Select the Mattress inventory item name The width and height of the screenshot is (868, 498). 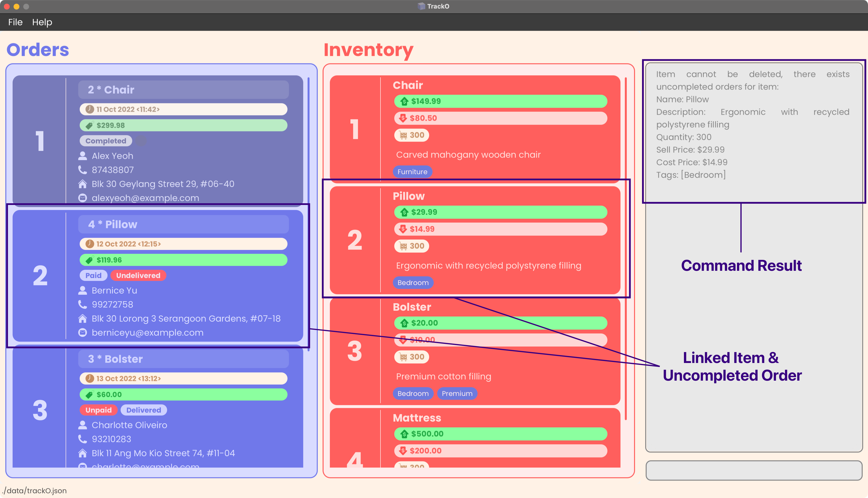pos(417,418)
